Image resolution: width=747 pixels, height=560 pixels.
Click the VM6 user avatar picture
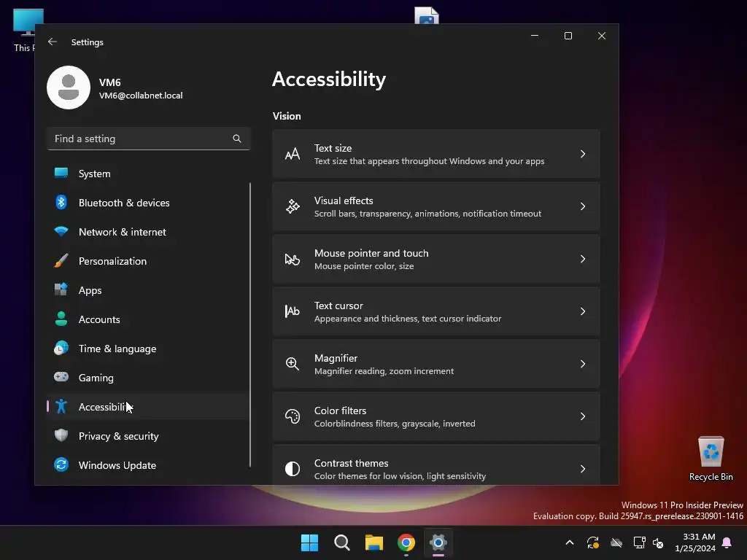pos(69,87)
